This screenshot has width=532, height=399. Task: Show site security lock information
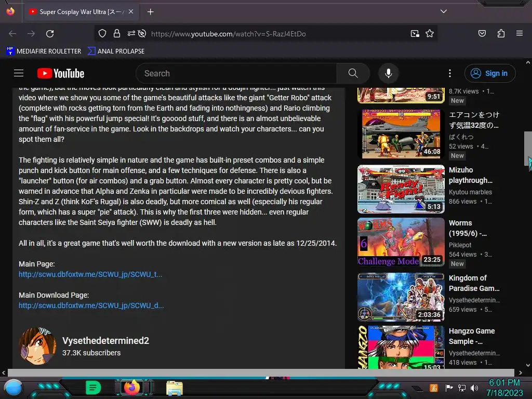[x=117, y=33]
